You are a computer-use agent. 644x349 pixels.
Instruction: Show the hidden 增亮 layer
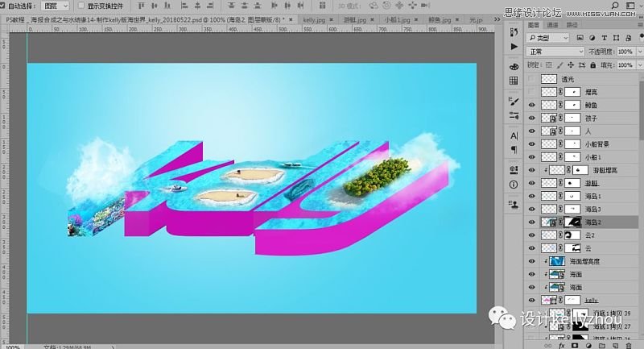[x=531, y=92]
